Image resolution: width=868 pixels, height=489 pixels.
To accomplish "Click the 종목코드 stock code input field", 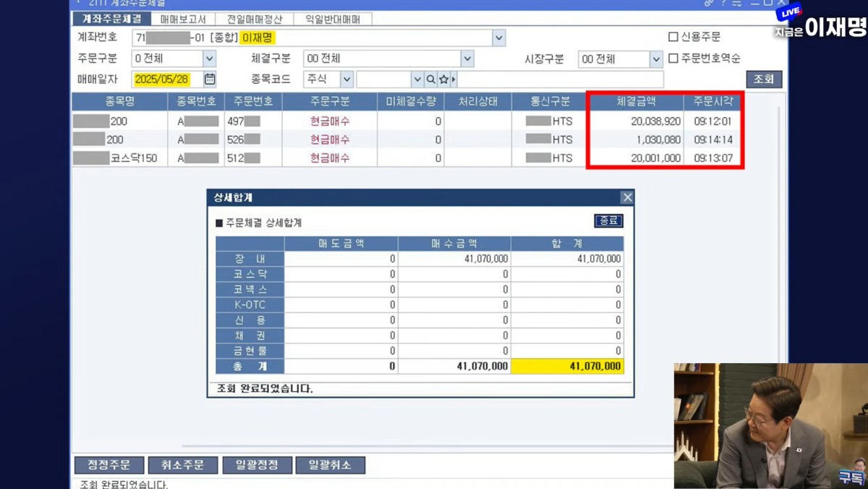I will [382, 79].
